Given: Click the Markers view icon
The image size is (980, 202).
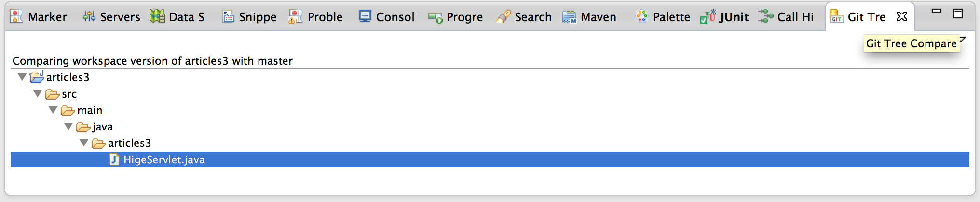Looking at the screenshot, I should click(x=16, y=16).
